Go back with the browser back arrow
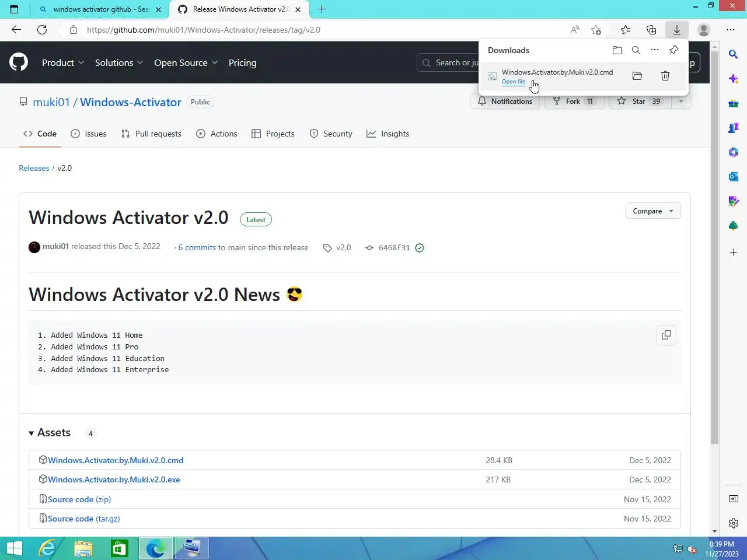 click(16, 30)
